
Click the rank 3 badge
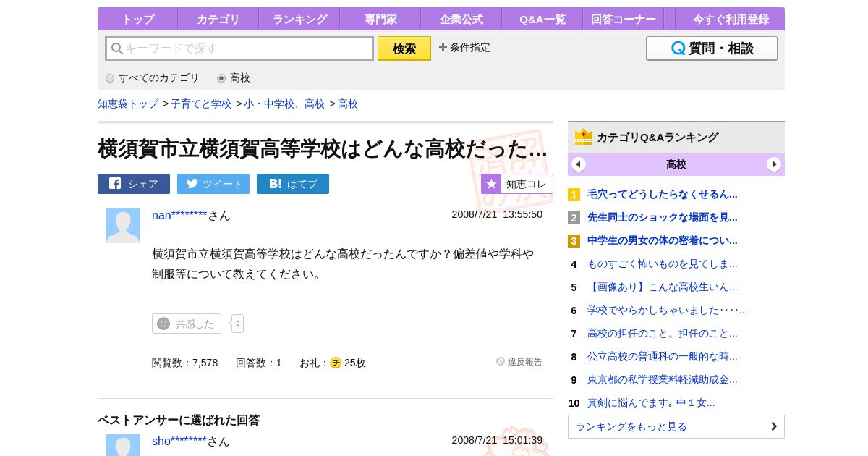(574, 241)
